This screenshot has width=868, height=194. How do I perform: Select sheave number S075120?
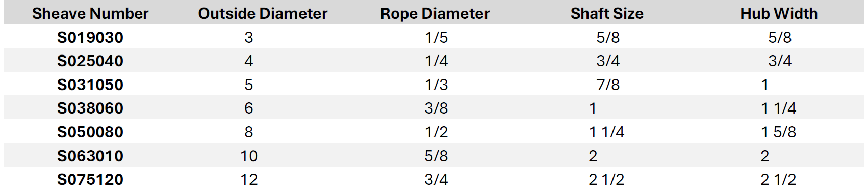point(90,180)
